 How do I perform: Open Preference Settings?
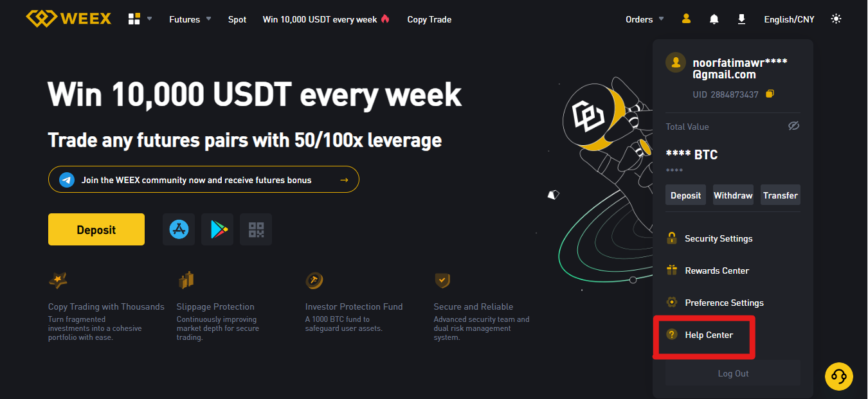pos(725,303)
